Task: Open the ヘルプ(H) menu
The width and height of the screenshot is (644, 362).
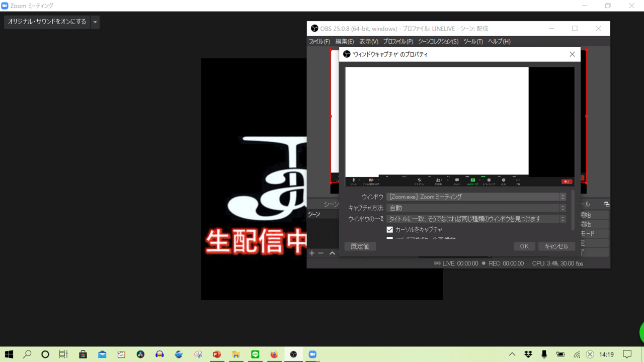Action: [499, 41]
